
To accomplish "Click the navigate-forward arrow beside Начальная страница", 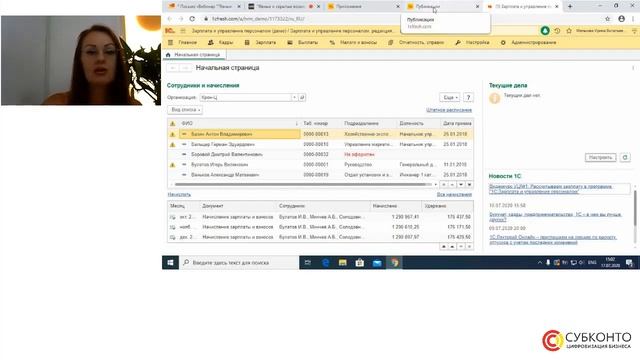I will 185,68.
